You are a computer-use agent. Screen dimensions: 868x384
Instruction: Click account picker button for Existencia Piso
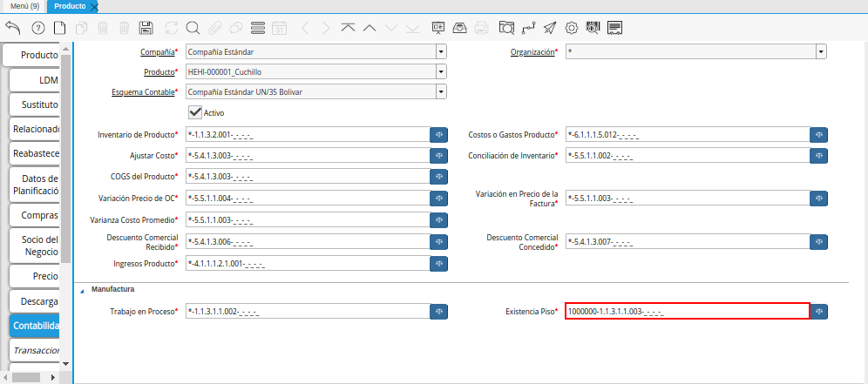click(818, 311)
